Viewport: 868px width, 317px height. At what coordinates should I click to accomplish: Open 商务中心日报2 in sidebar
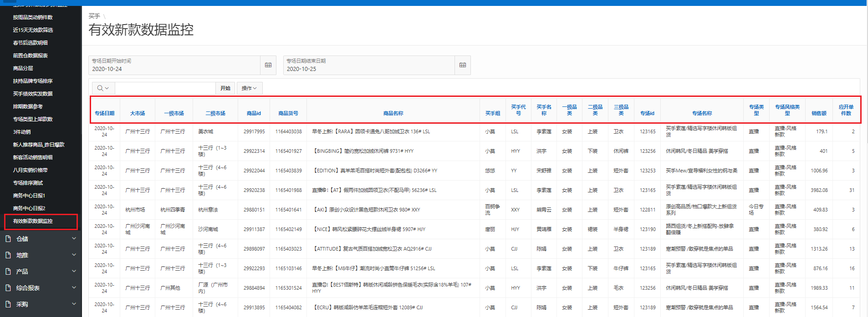pyautogui.click(x=29, y=208)
